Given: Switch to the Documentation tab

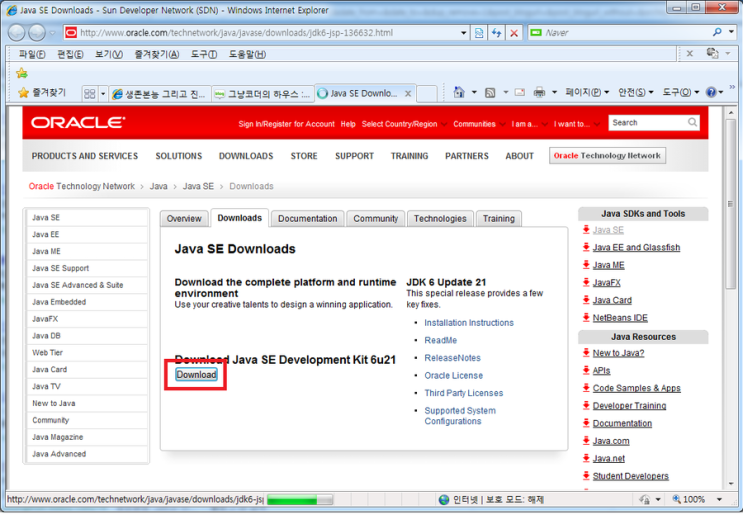Looking at the screenshot, I should click(308, 218).
